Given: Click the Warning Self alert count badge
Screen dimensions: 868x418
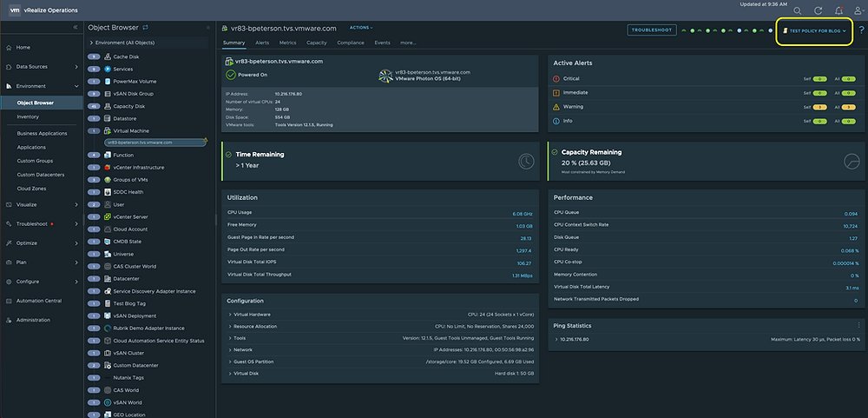Looking at the screenshot, I should (819, 106).
